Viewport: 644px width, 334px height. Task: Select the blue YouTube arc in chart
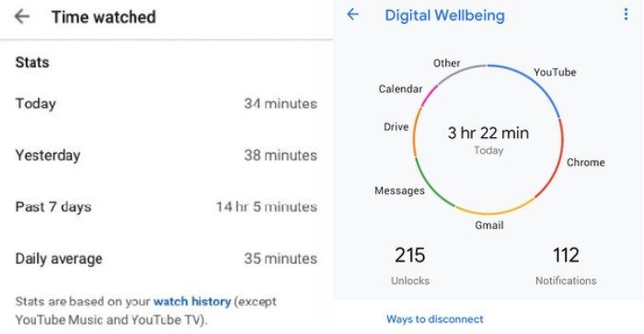[x=534, y=81]
